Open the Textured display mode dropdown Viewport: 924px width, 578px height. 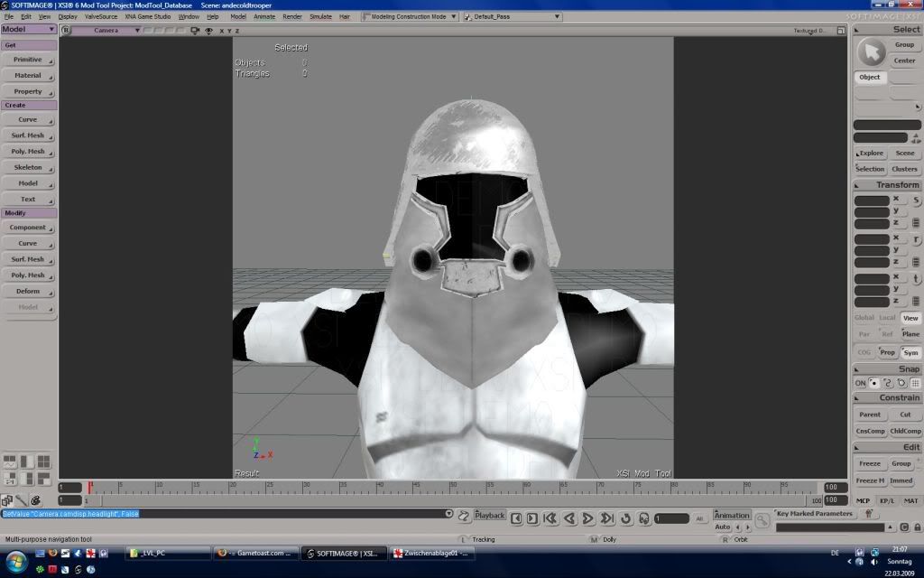813,30
